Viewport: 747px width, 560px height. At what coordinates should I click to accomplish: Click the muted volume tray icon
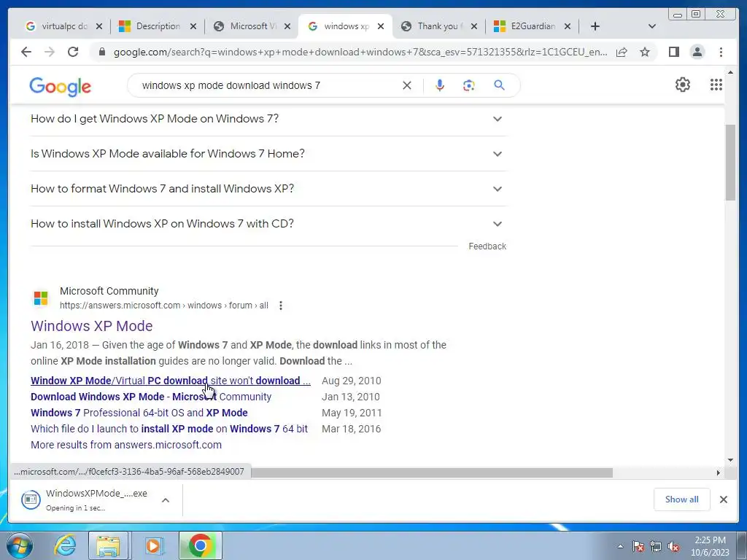[x=673, y=547]
